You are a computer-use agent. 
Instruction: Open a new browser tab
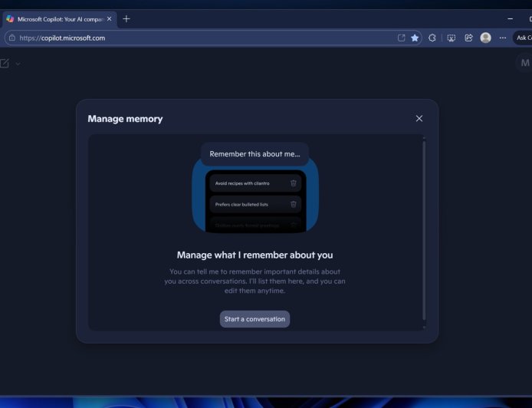(x=126, y=18)
